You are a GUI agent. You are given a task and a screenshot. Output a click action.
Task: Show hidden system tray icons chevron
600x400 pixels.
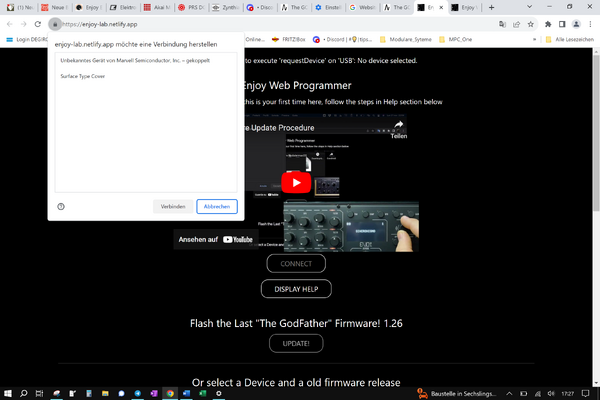click(509, 393)
